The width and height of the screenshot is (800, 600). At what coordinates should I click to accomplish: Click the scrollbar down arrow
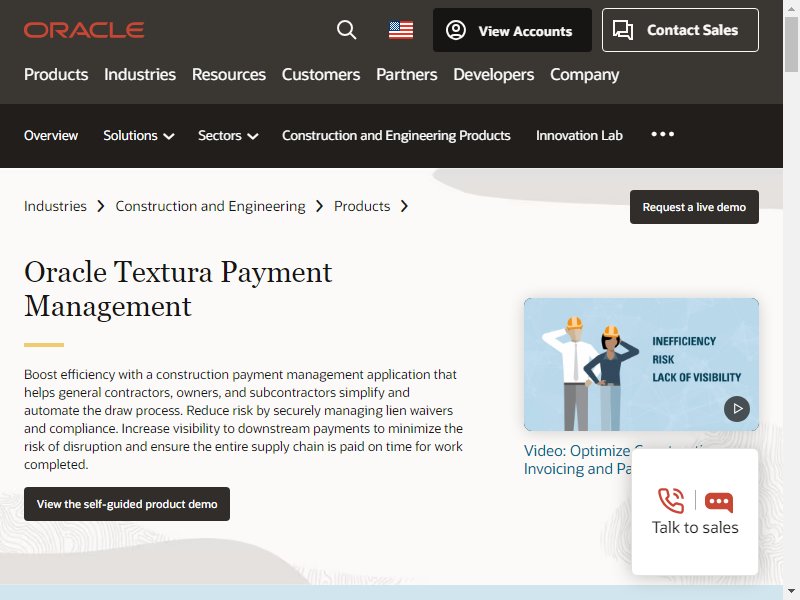coord(791,592)
